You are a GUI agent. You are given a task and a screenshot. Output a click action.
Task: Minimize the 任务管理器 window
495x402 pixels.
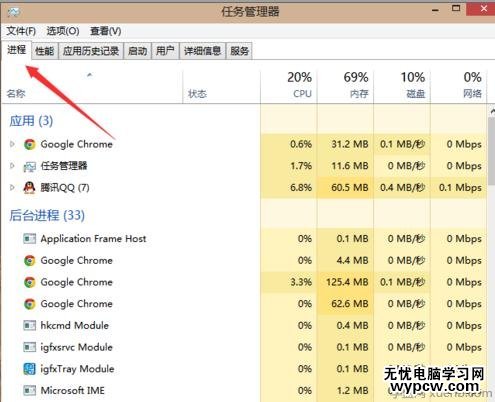(435, 9)
